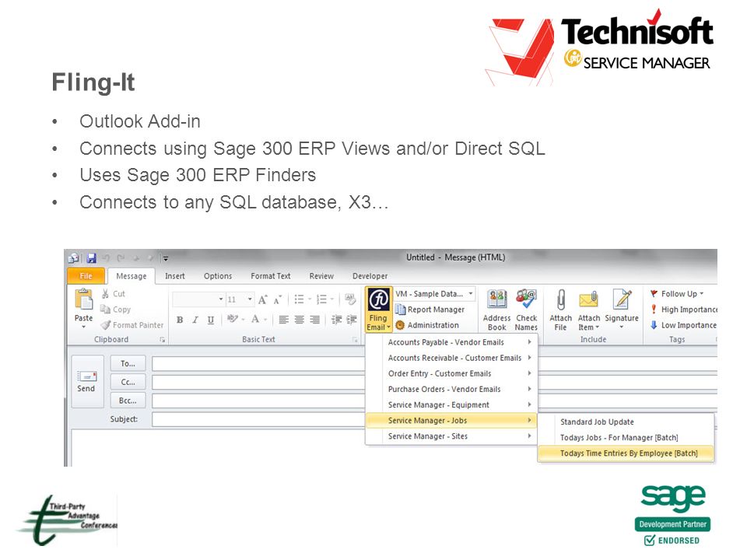Select Todays Jobs - For Manager [Batch]
Image resolution: width=747 pixels, height=560 pixels.
pos(626,438)
